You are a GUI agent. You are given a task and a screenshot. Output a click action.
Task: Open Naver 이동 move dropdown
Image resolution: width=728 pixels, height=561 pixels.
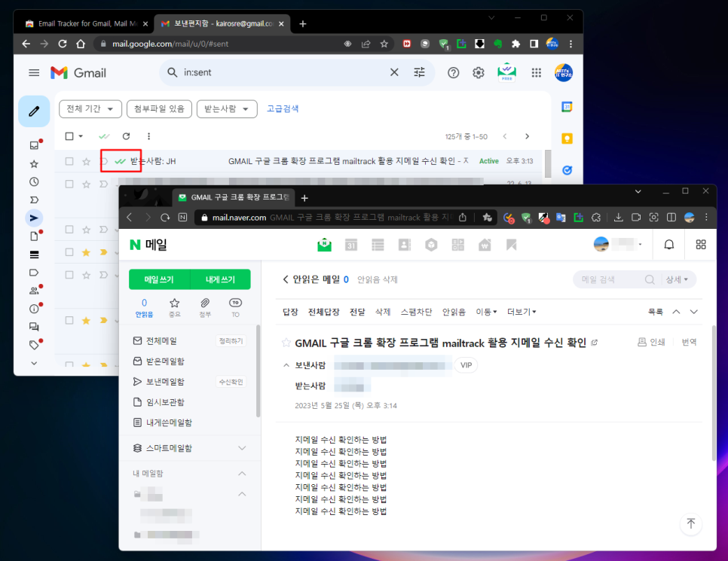pos(486,312)
